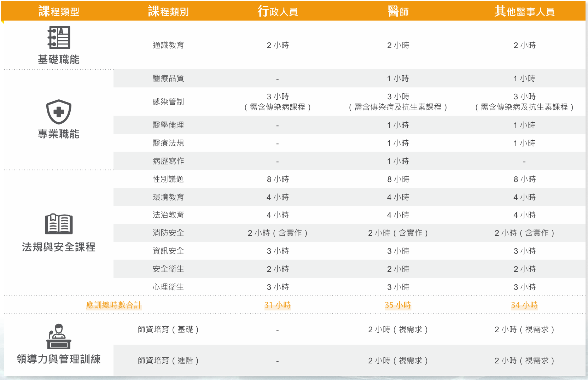Click the 31 小時 total for administrative staff

[x=278, y=305]
